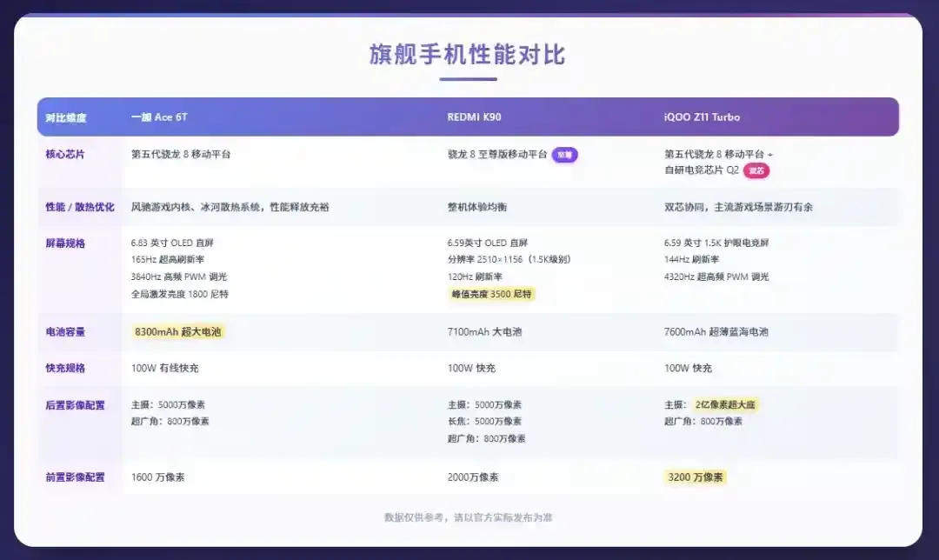Click 6.59英寸 OLED 直屏 text
This screenshot has width=939, height=560.
488,243
